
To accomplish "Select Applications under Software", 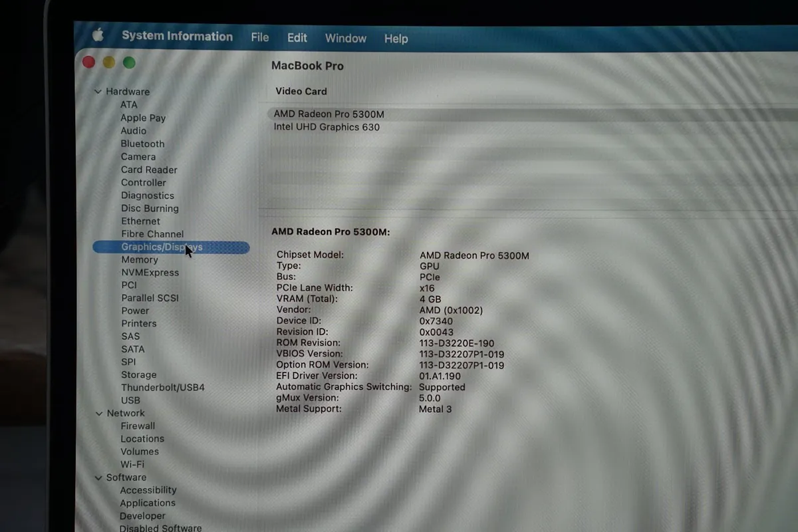I will tap(148, 503).
